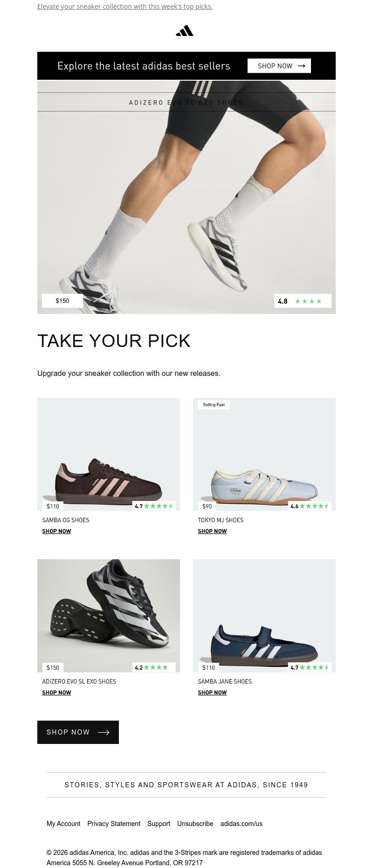Select the $90 price label on Tokyo MJ Shoes

point(207,506)
